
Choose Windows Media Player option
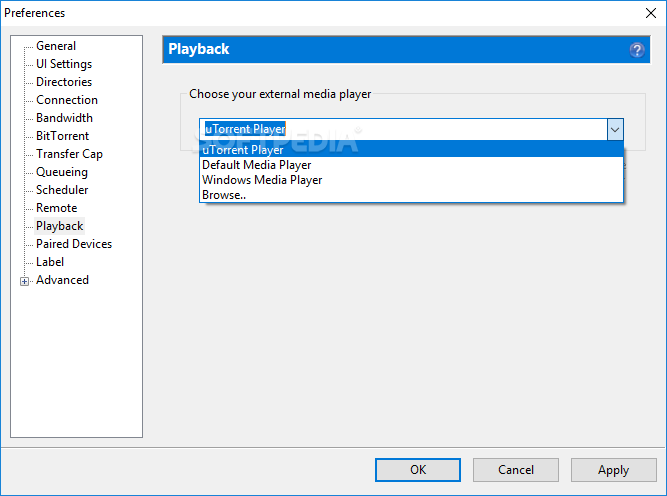[x=411, y=180]
